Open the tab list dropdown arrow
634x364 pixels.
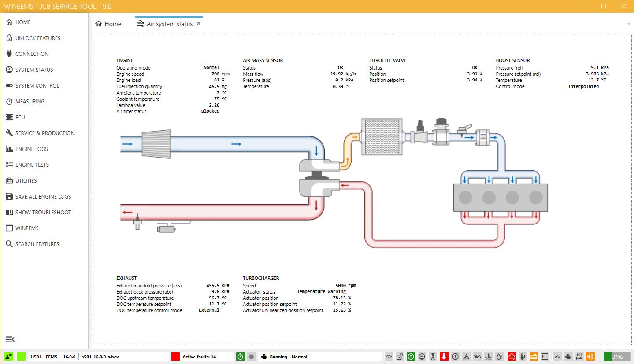[629, 23]
